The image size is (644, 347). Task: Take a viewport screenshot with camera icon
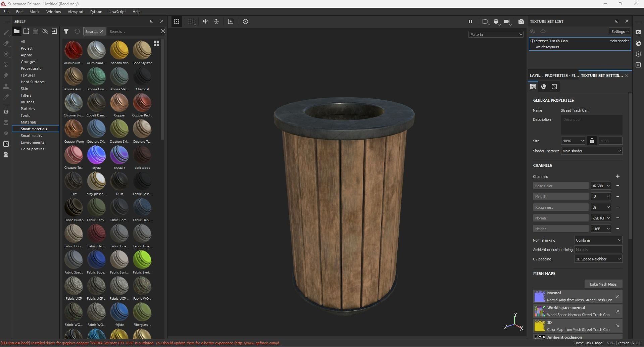click(x=521, y=21)
